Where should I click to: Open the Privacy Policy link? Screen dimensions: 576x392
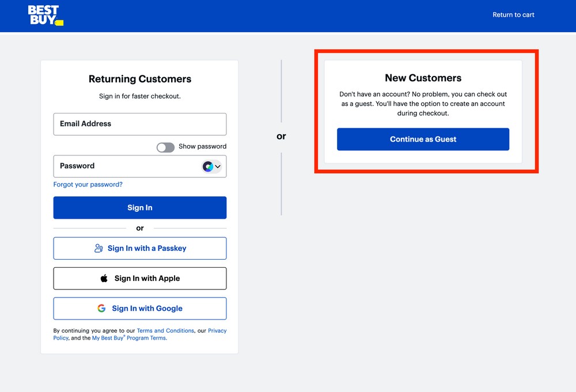point(217,331)
